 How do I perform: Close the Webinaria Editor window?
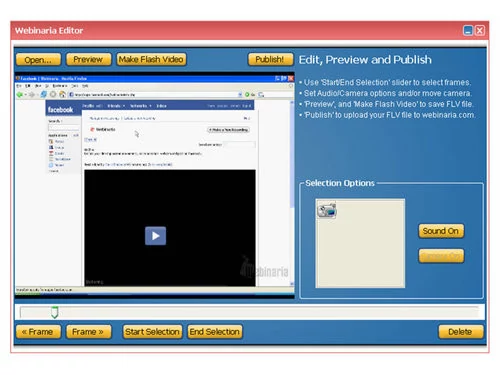pyautogui.click(x=480, y=31)
